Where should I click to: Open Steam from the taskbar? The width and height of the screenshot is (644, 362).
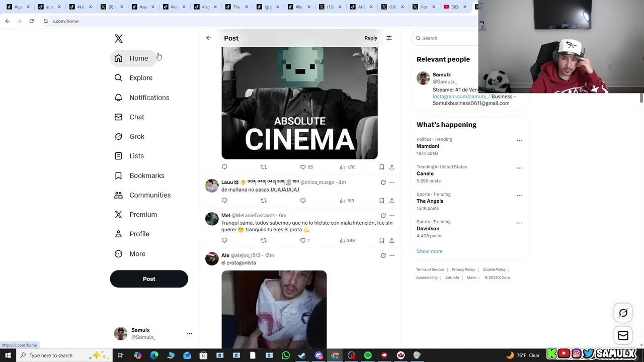point(302,355)
